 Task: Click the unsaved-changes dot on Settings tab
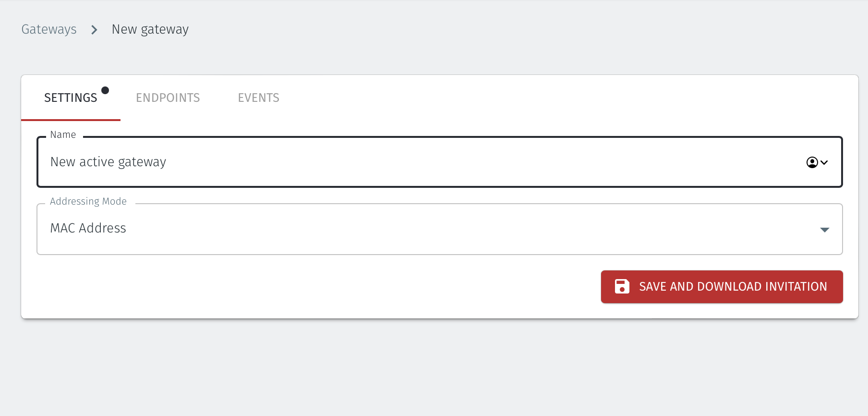click(105, 90)
